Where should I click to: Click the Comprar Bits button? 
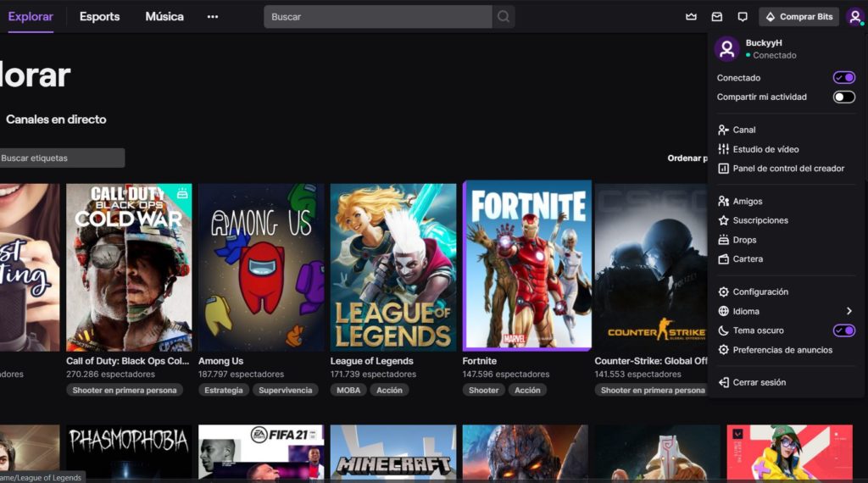pyautogui.click(x=798, y=17)
